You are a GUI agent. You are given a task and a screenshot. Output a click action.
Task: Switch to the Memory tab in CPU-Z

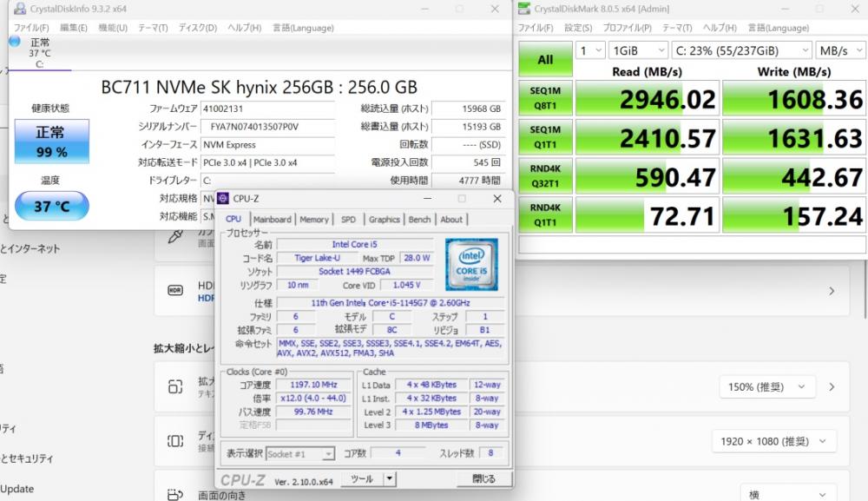pos(314,219)
